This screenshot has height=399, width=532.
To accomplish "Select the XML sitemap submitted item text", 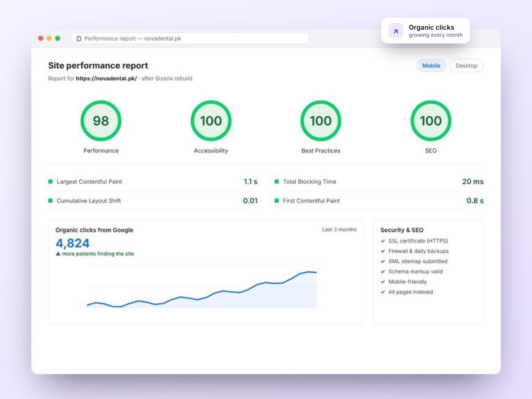I will [x=418, y=262].
